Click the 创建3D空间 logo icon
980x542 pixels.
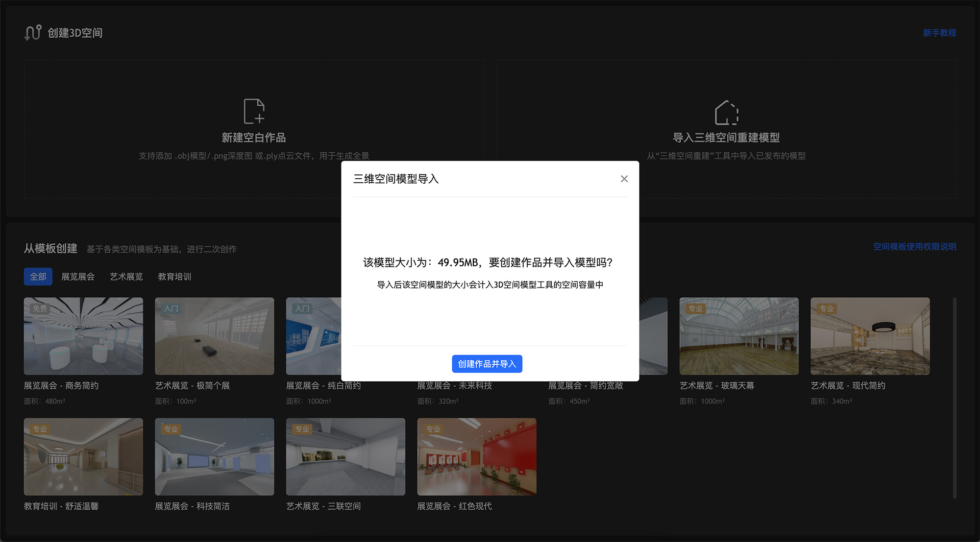(33, 33)
